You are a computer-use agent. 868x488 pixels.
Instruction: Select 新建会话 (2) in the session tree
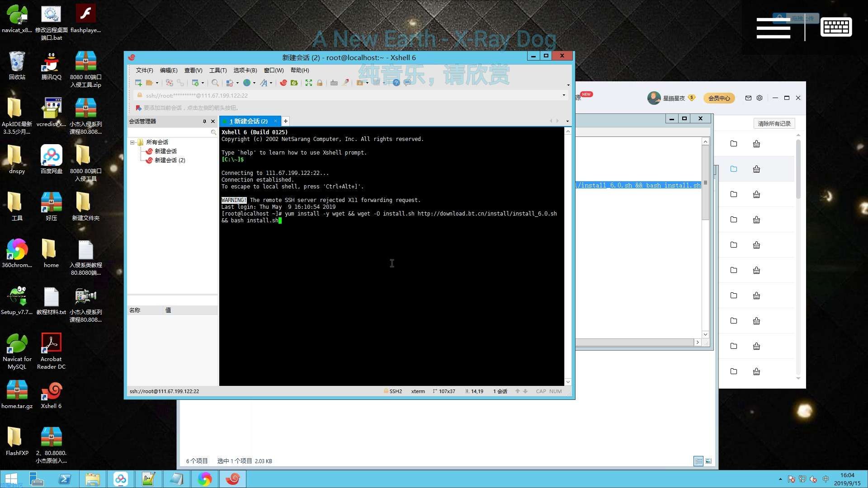click(170, 160)
